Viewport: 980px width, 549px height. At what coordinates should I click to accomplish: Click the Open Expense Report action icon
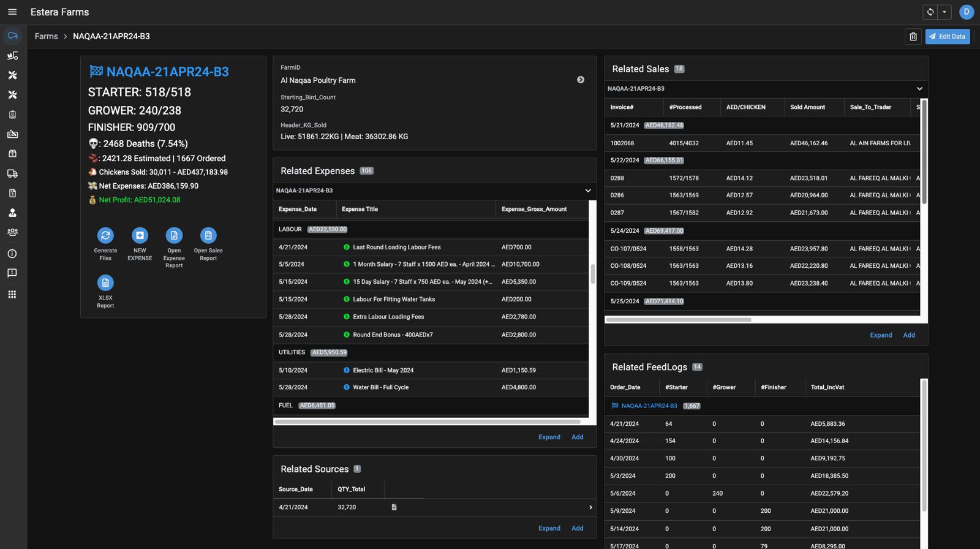coord(174,235)
